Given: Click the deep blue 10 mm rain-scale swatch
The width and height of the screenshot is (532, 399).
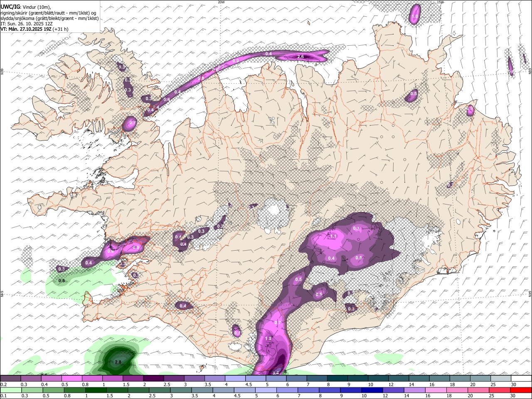Looking at the screenshot, I should point(372,390).
